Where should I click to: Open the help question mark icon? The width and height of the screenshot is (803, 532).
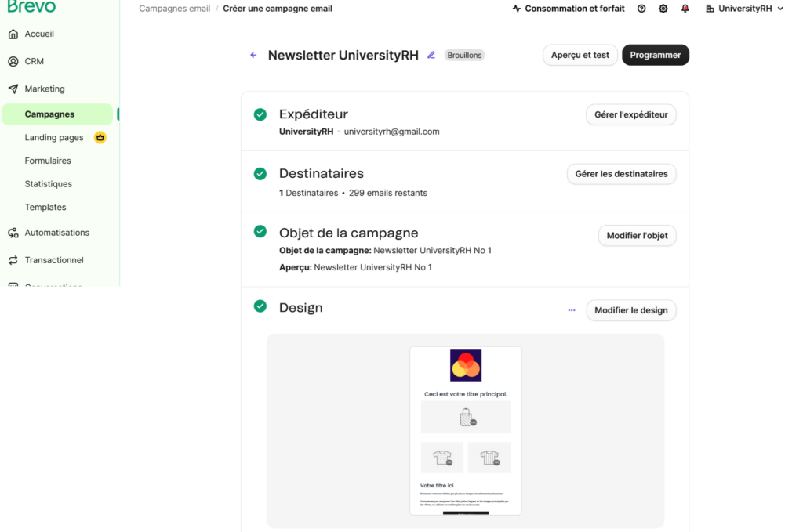641,9
